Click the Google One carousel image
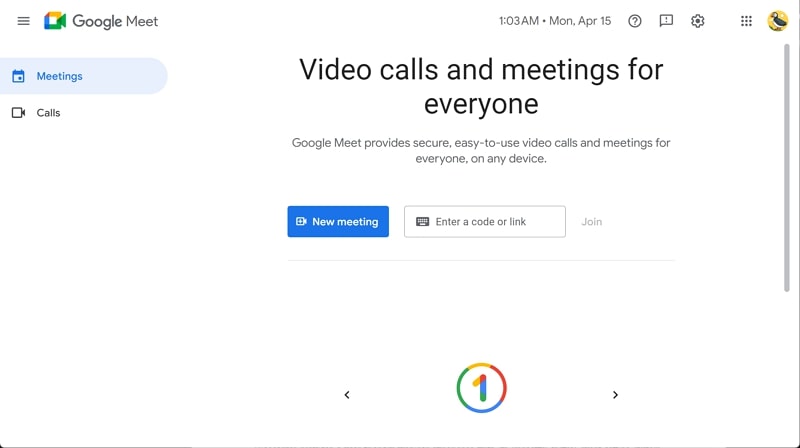Screen dimensions: 800x448 (481, 388)
